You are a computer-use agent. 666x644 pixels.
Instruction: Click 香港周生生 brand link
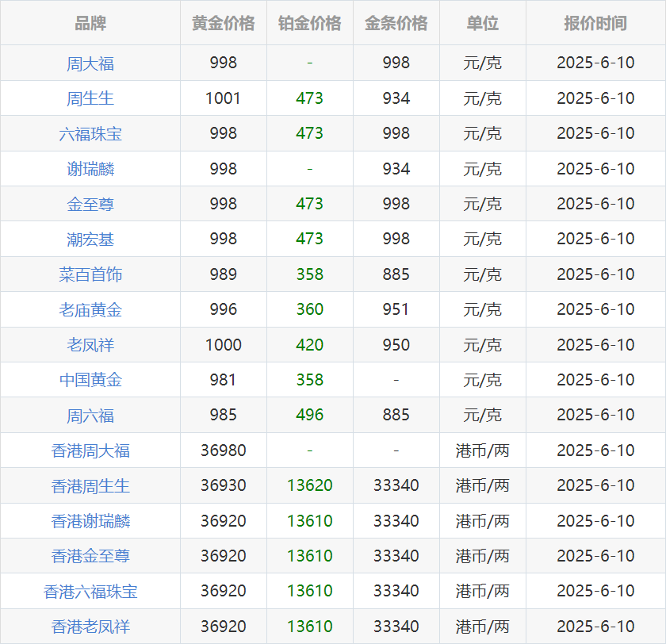90,485
